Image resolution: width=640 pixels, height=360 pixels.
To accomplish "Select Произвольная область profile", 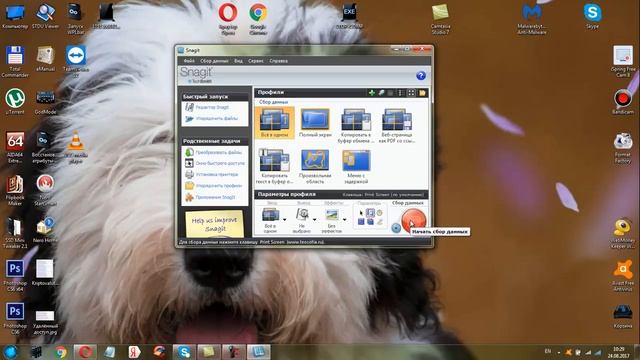I will [315, 167].
